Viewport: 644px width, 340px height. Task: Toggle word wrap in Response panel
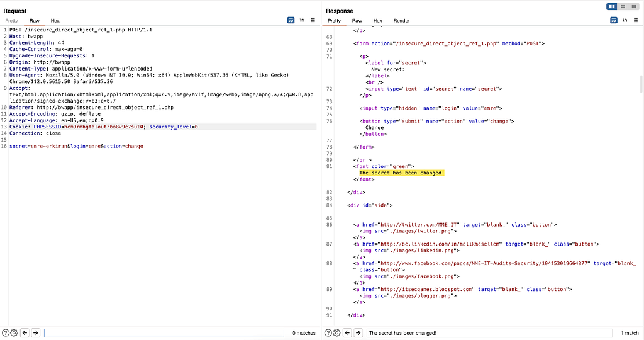[x=613, y=20]
